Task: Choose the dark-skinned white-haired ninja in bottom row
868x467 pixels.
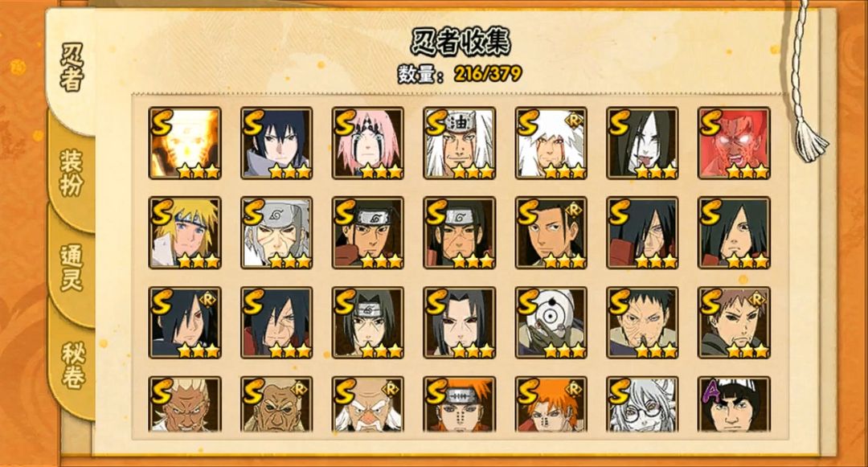Action: coord(185,404)
